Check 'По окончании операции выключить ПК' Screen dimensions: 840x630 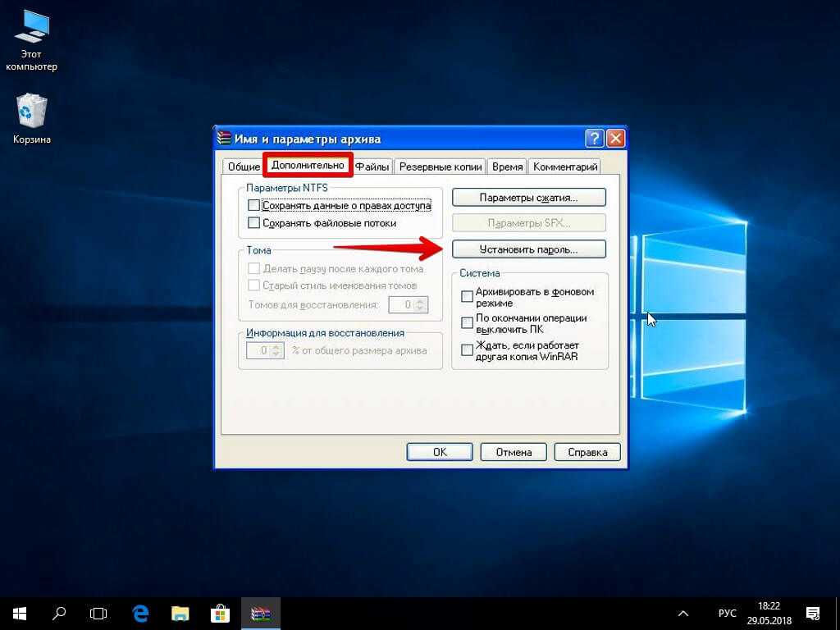coord(524,323)
